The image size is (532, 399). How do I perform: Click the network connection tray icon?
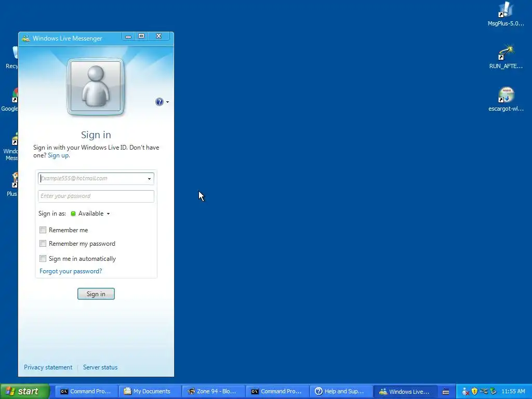pos(484,392)
